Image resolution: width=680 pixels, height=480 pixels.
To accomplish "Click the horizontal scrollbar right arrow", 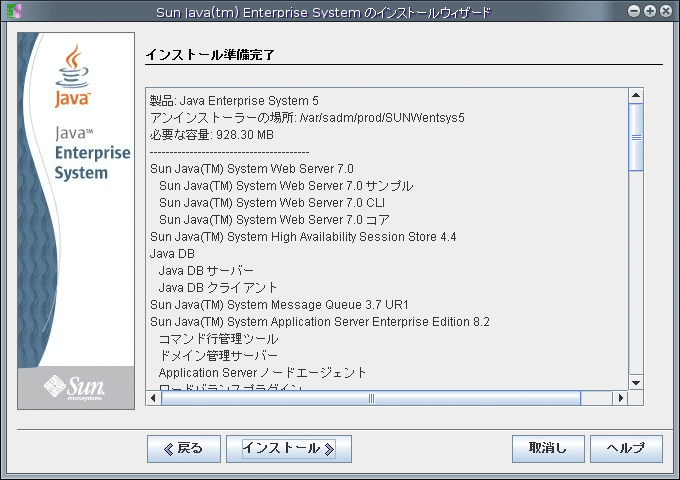I will tap(620, 398).
